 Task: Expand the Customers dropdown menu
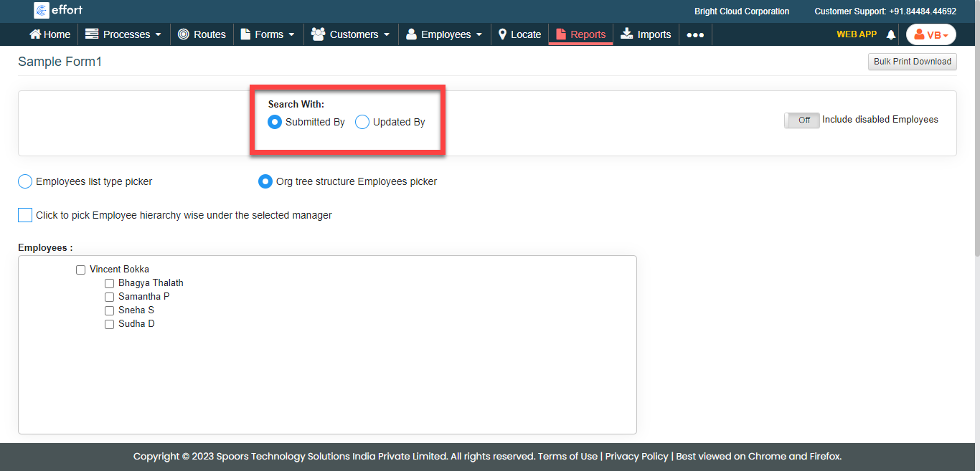(x=351, y=34)
